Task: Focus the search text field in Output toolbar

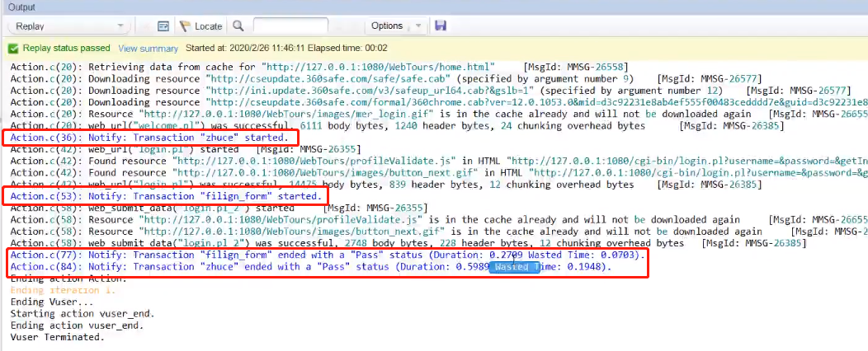Action: click(290, 26)
